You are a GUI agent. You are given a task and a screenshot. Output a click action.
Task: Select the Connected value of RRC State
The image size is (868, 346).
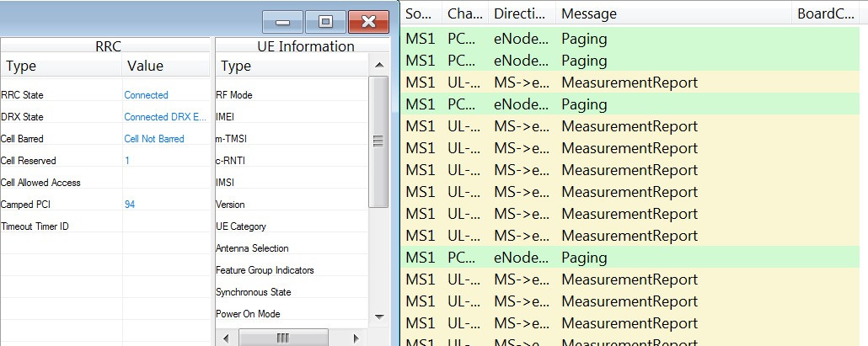(146, 95)
